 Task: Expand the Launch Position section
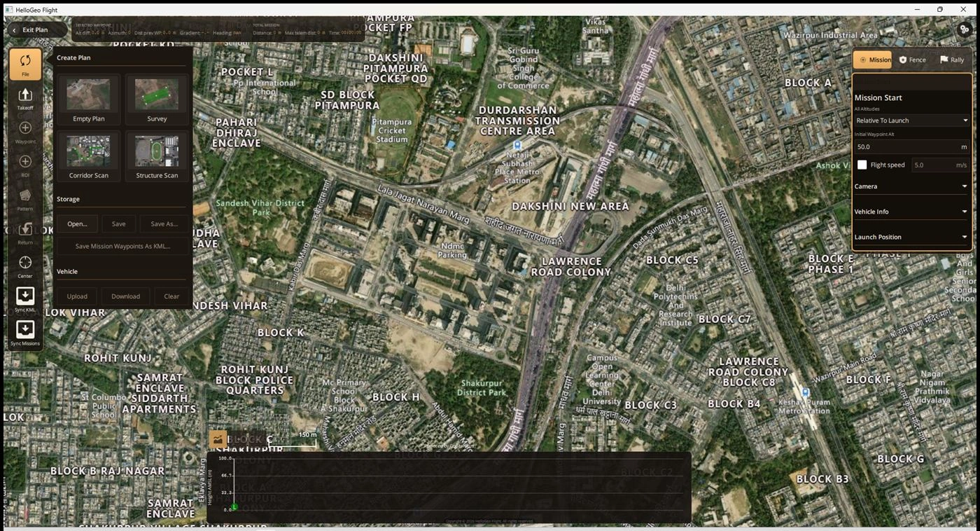tap(911, 237)
